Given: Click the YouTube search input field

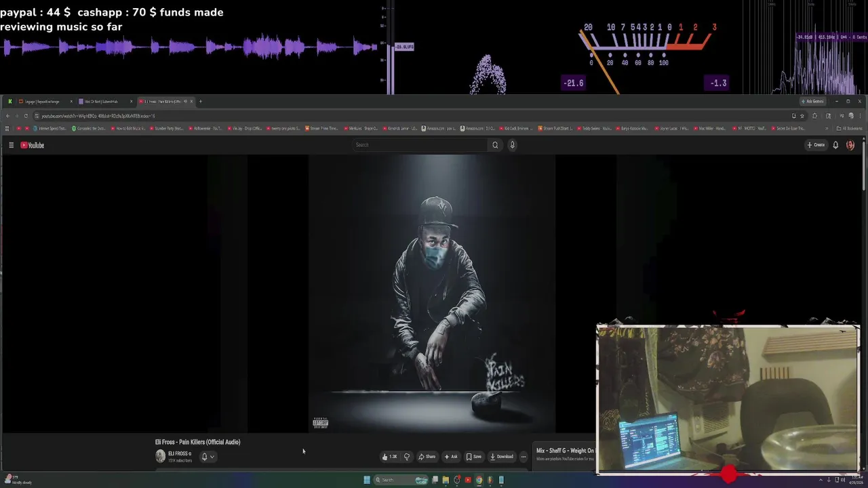Looking at the screenshot, I should 420,144.
